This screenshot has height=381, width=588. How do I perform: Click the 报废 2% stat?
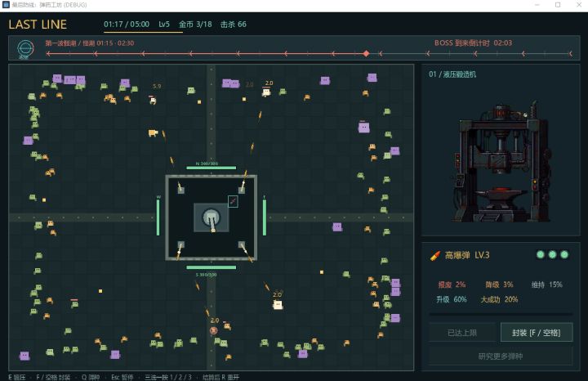pos(452,285)
